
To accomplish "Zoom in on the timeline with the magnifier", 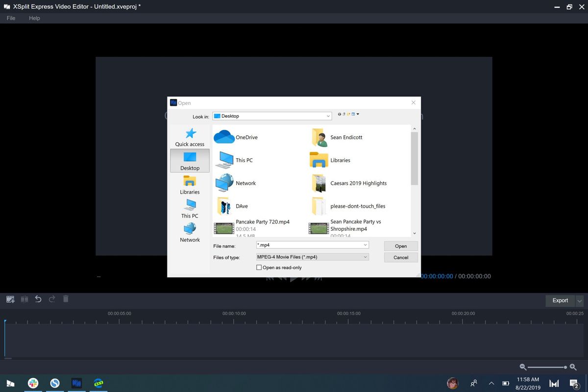I will click(572, 367).
